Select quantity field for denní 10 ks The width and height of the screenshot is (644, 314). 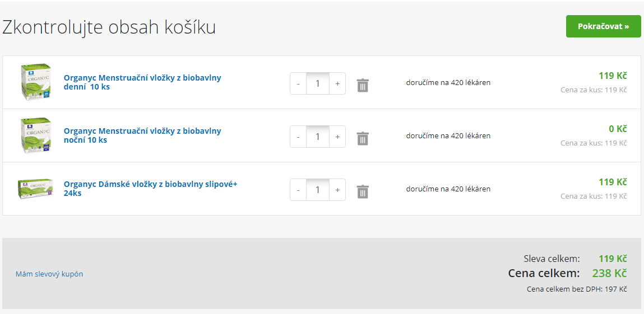[x=317, y=83]
